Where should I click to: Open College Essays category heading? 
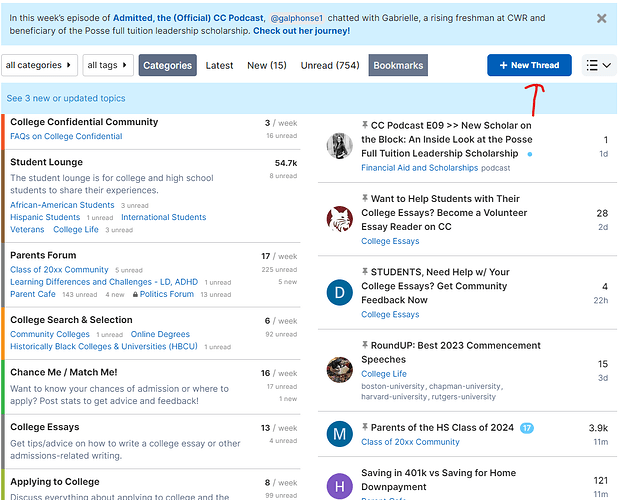(45, 427)
